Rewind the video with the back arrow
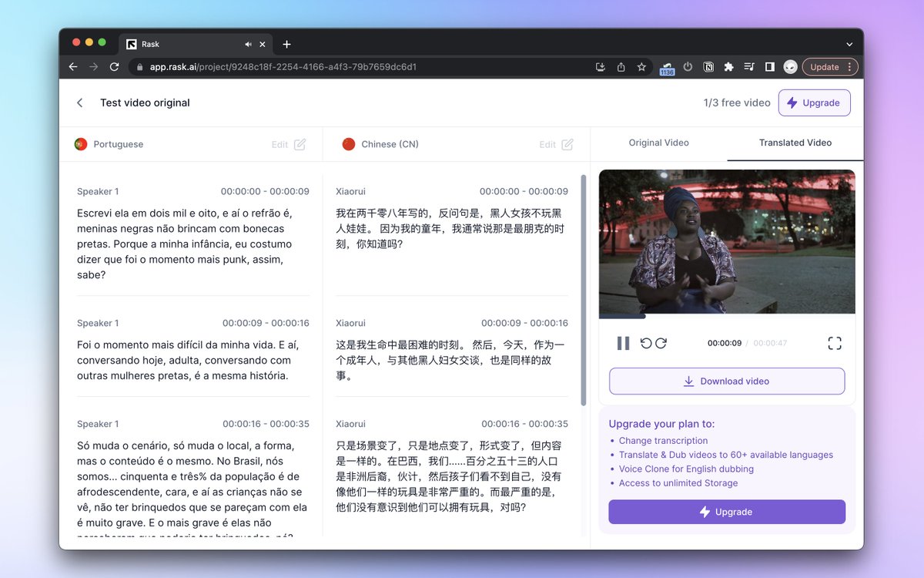The width and height of the screenshot is (924, 578). click(x=646, y=343)
